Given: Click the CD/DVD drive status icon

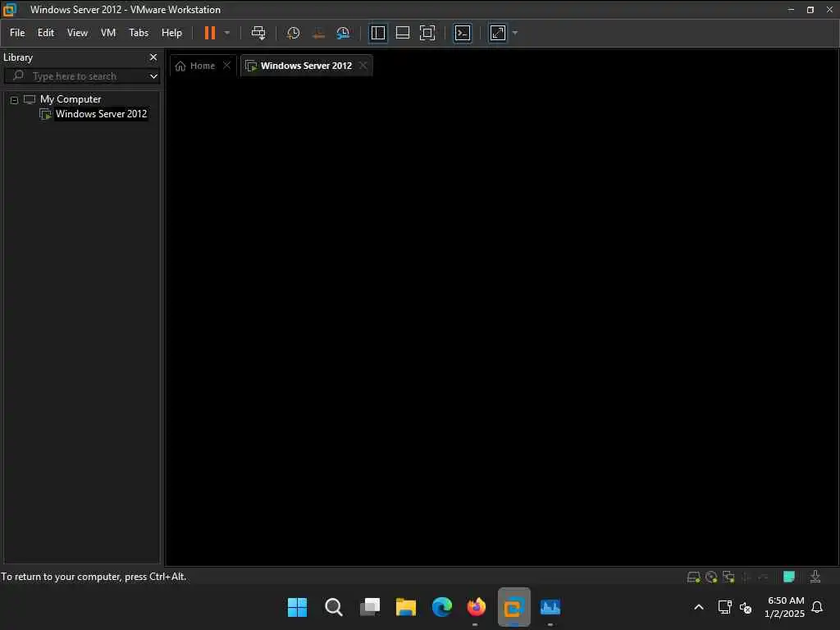Looking at the screenshot, I should coord(711,577).
